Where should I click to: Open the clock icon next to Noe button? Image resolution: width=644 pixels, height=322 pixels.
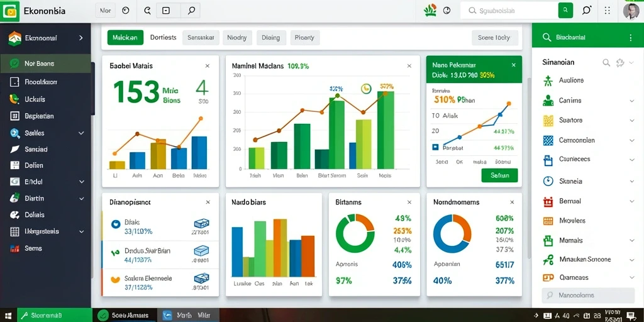coord(126,11)
